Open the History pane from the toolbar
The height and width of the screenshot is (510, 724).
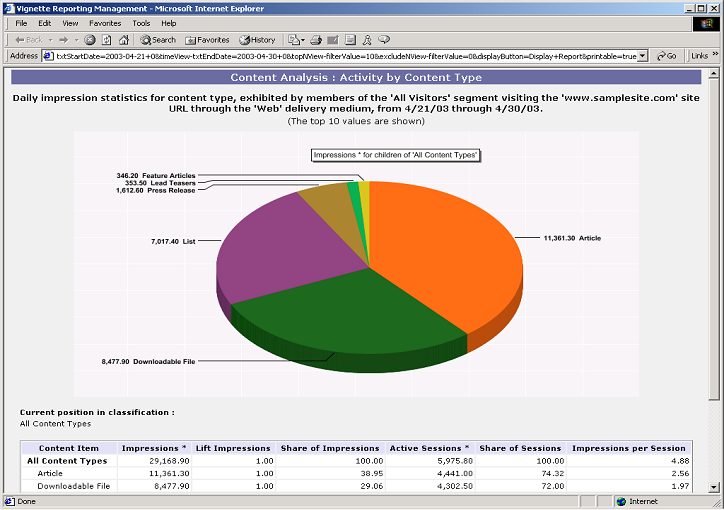coord(257,40)
